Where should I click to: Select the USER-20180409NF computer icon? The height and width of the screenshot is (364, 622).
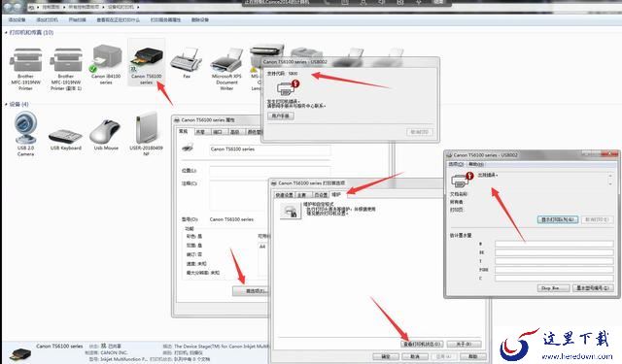tap(146, 134)
